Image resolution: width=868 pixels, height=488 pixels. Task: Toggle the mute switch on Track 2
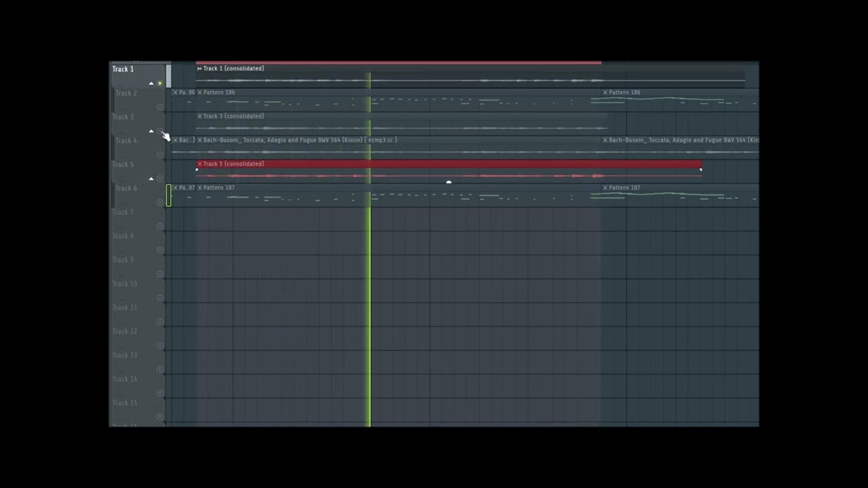(x=160, y=107)
